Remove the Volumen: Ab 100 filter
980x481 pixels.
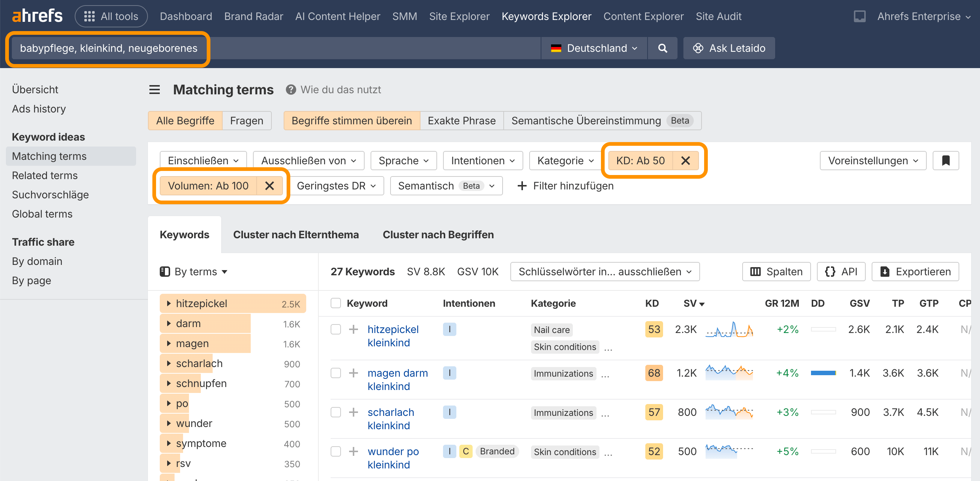tap(269, 186)
